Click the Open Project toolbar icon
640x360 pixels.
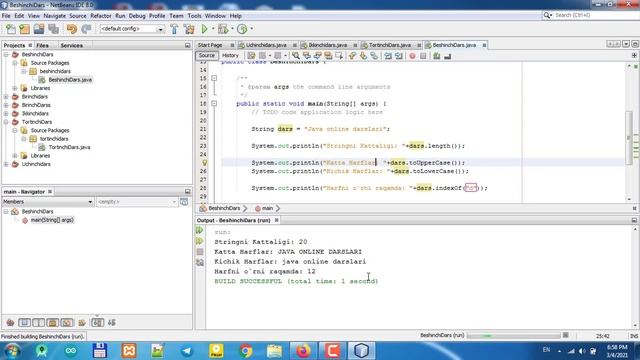pos(39,29)
